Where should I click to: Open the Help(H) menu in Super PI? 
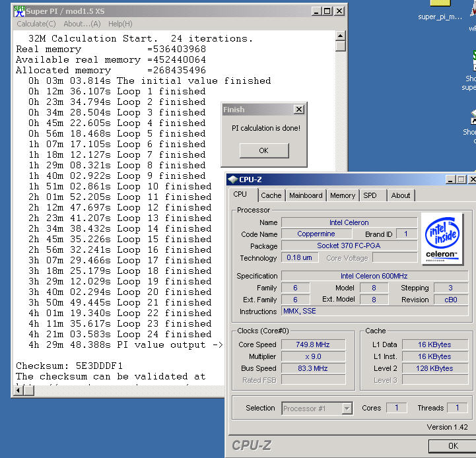pos(120,24)
